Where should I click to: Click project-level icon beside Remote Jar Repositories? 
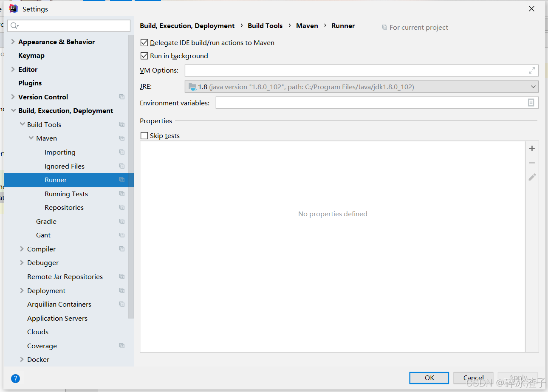pyautogui.click(x=122, y=276)
